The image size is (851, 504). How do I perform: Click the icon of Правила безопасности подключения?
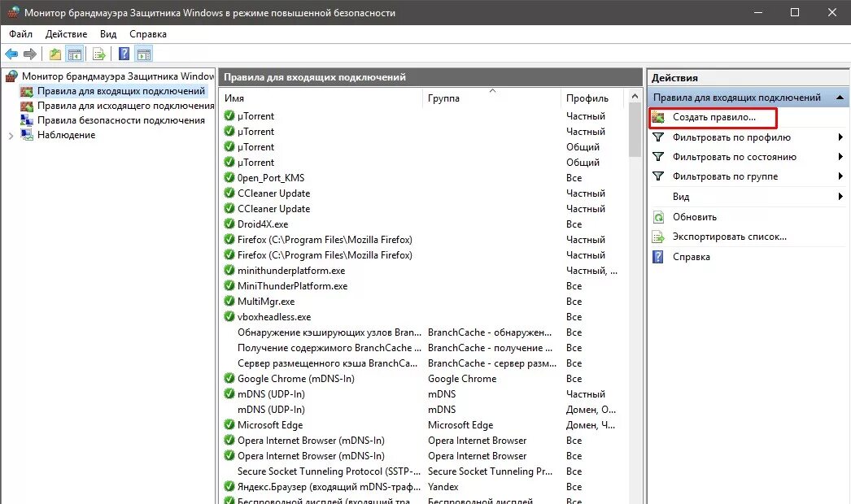27,120
